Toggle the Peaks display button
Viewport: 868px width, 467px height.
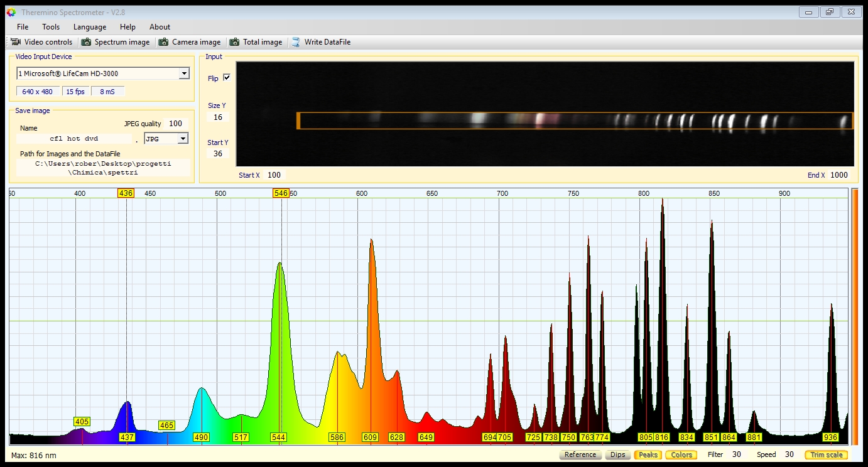click(x=648, y=454)
